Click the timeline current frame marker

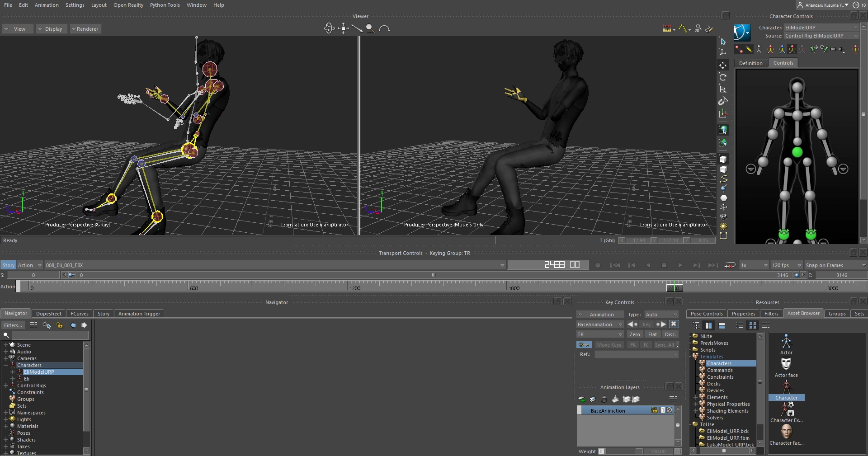674,288
